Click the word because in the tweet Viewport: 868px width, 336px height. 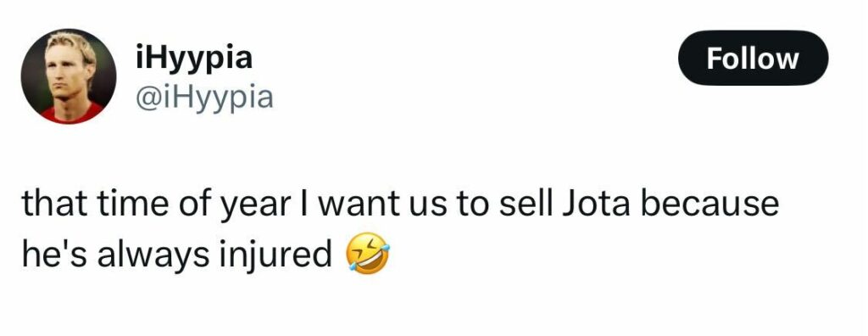pyautogui.click(x=708, y=204)
